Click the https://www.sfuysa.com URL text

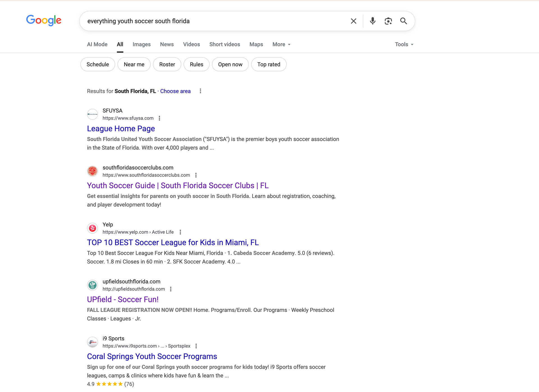pyautogui.click(x=128, y=118)
